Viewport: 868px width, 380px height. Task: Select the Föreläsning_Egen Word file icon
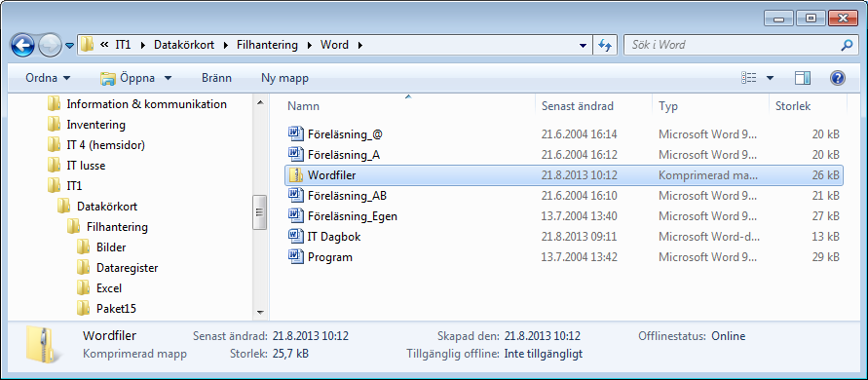click(x=296, y=216)
